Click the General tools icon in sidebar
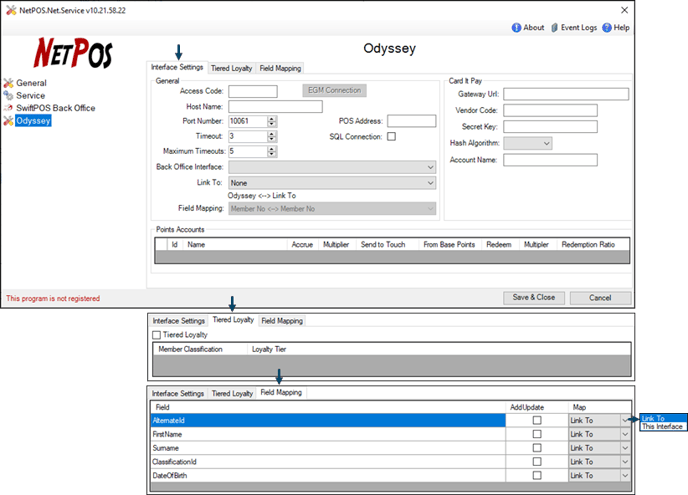The height and width of the screenshot is (495, 688). click(x=8, y=83)
